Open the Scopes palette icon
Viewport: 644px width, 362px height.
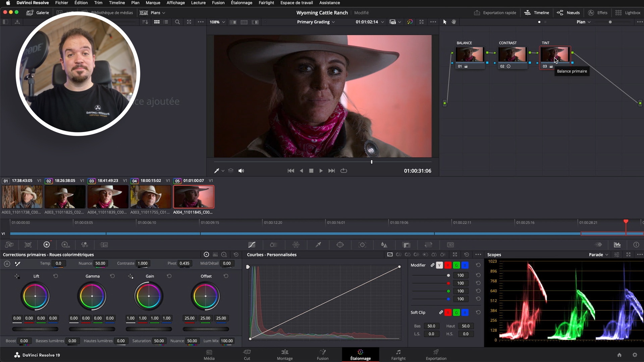(617, 245)
